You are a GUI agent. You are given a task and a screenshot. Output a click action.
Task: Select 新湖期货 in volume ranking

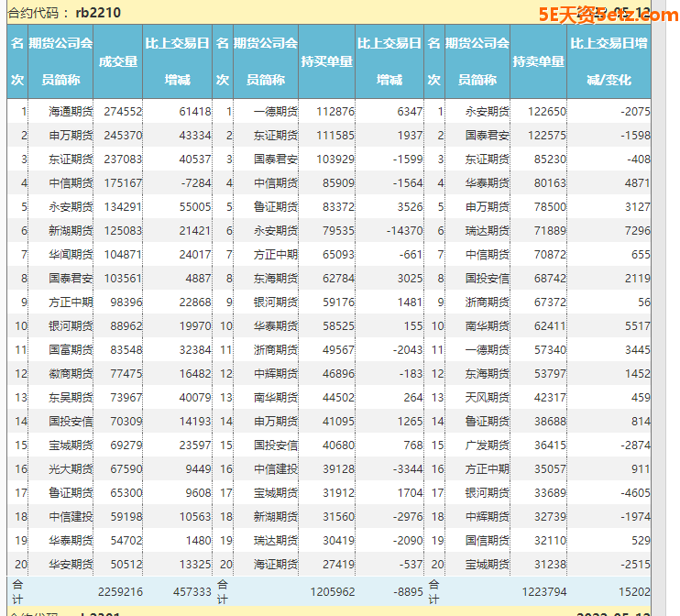click(x=71, y=231)
